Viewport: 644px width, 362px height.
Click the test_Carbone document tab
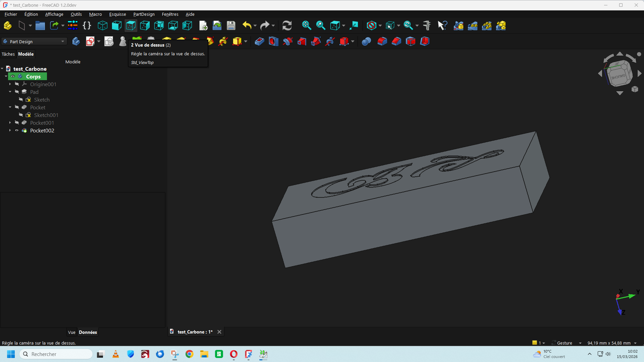point(195,332)
